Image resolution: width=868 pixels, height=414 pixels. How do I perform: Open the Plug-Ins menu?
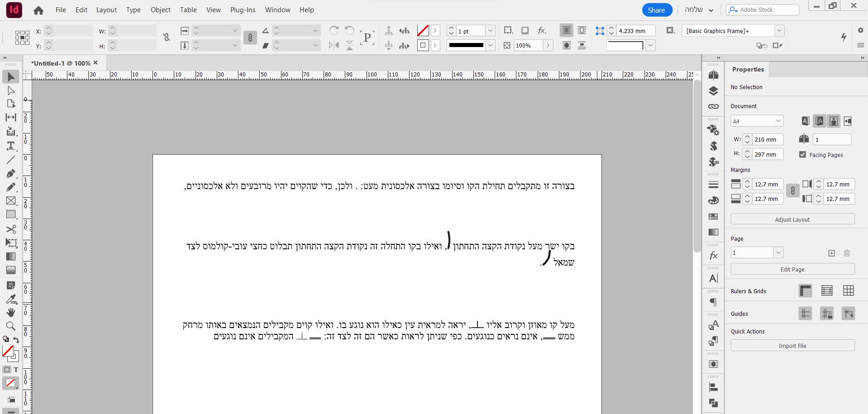point(243,10)
